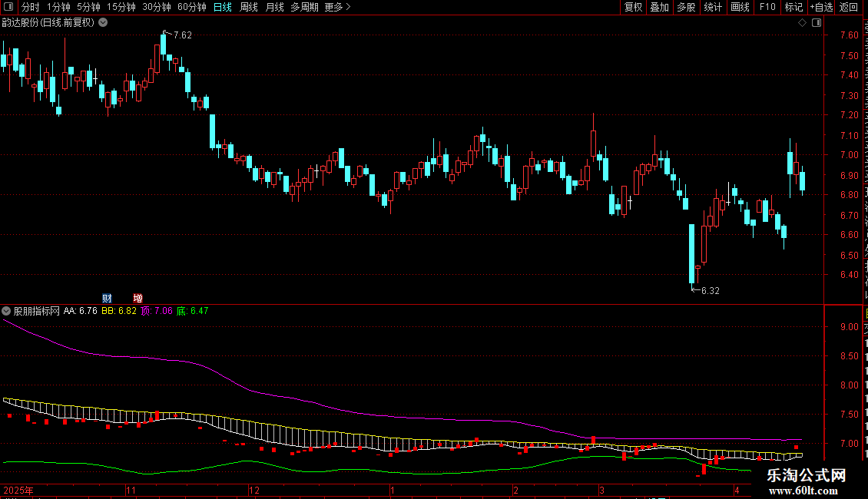Expand the 韵达股份 chart title dropdown arrow
The image size is (868, 499).
click(103, 23)
